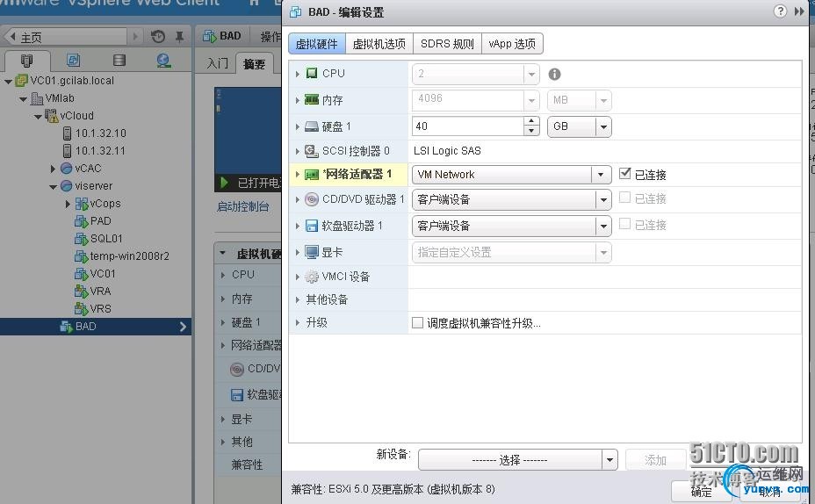Switch to SDRS 规则 tab

pos(447,44)
